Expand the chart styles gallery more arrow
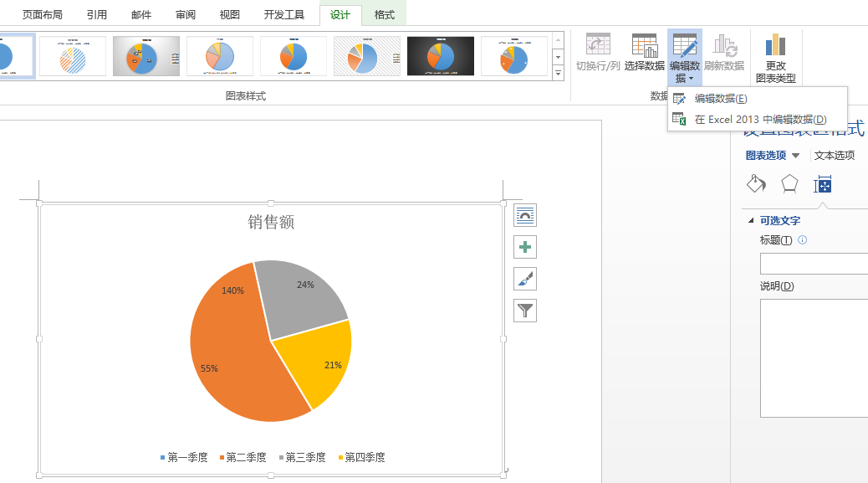868x483 pixels. 559,74
